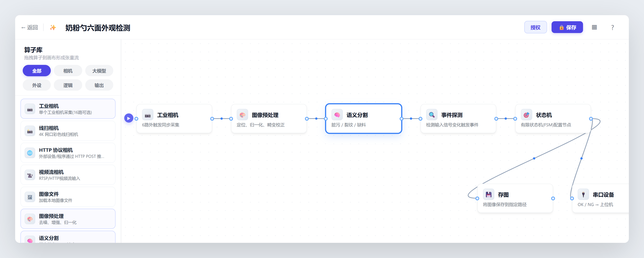Open the grid layout icon
The image size is (644, 258).
tap(594, 28)
